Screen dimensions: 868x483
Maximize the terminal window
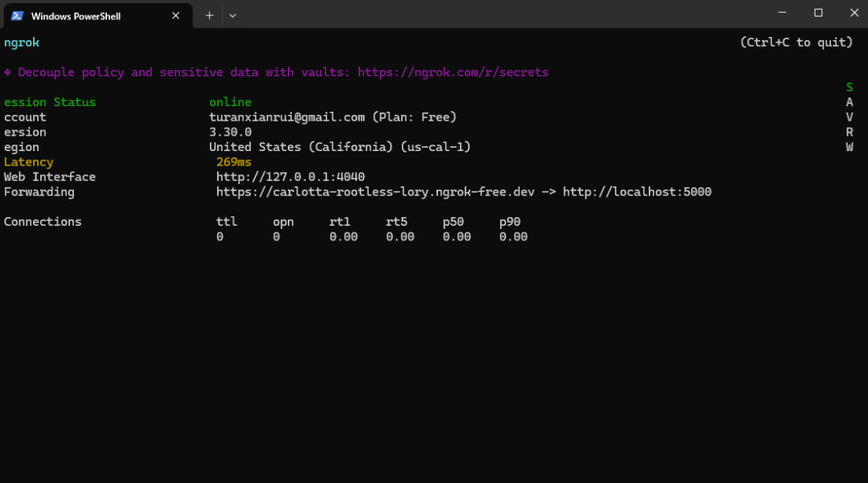point(818,12)
